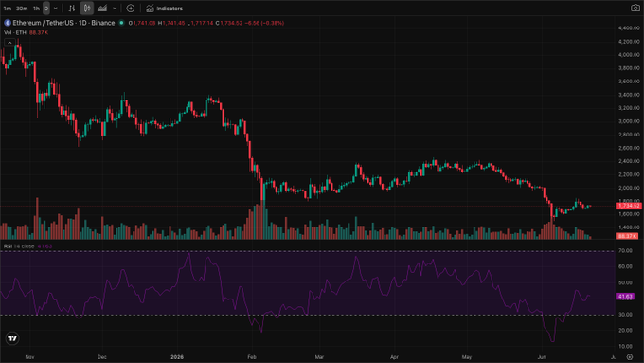644x363 pixels.
Task: Click the compare or add symbol plus icon
Action: coord(130,9)
